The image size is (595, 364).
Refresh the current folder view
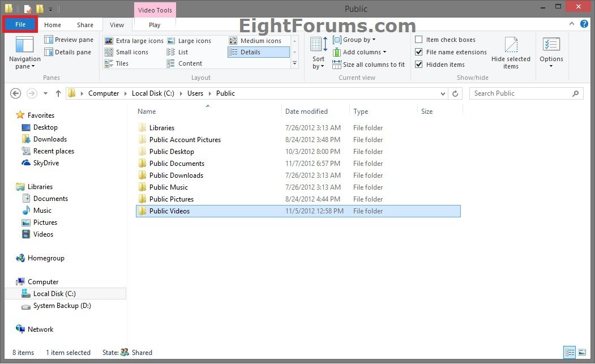coord(455,93)
